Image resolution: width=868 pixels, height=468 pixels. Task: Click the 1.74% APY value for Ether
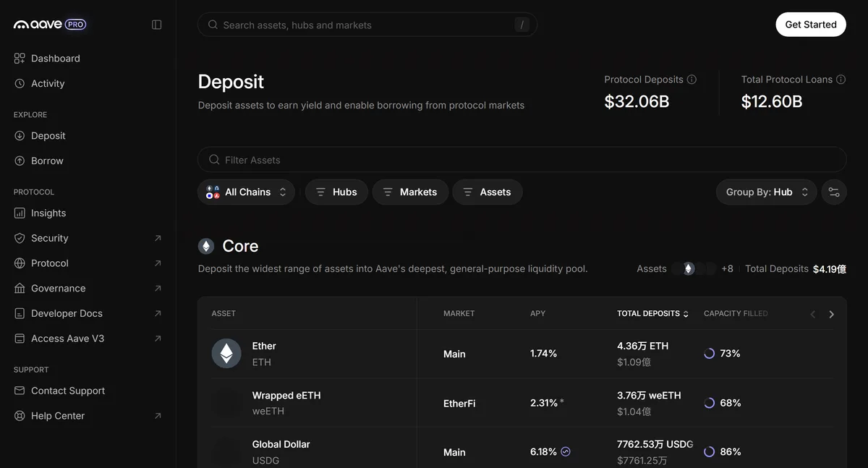click(543, 354)
